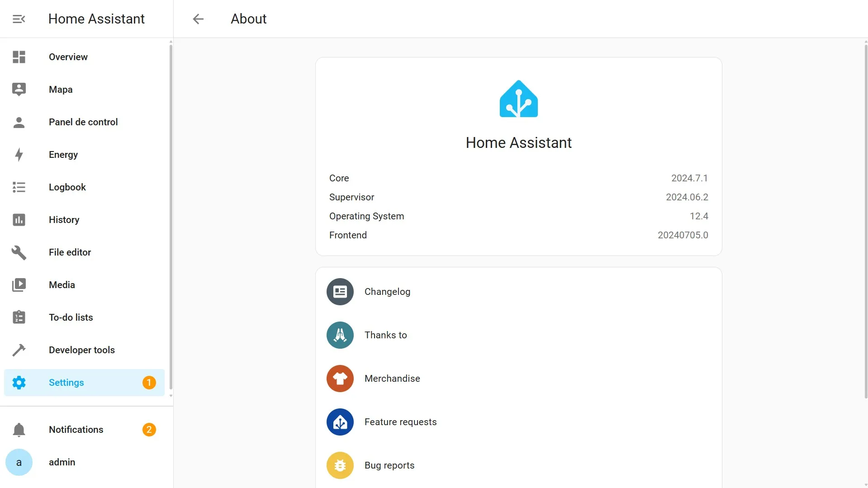Open File editor from sidebar
The height and width of the screenshot is (488, 868).
click(85, 252)
